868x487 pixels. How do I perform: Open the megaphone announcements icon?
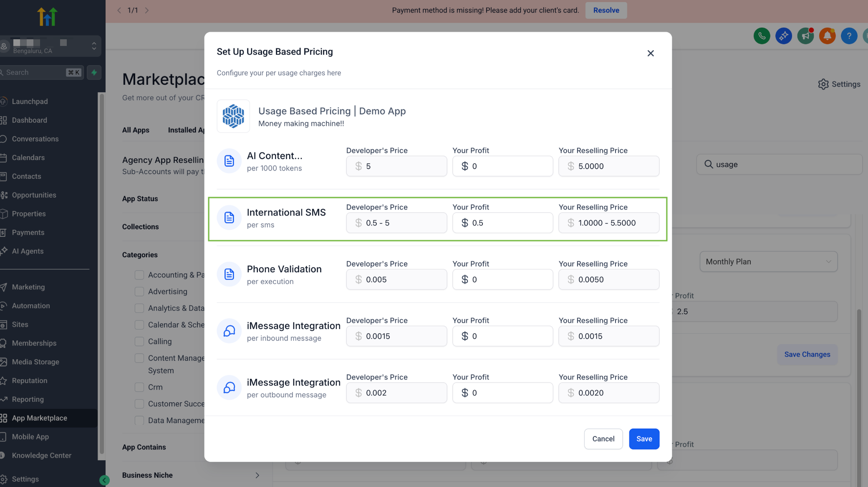coord(805,36)
